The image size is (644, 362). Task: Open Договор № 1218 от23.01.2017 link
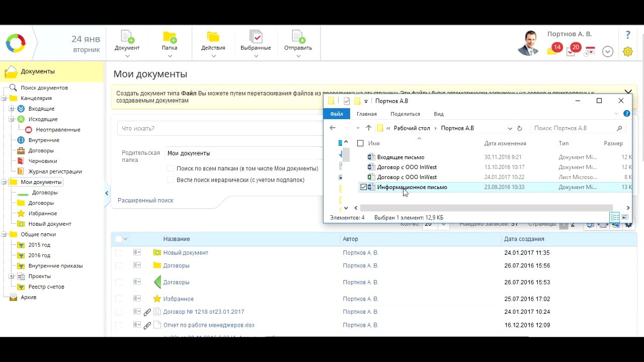click(204, 312)
